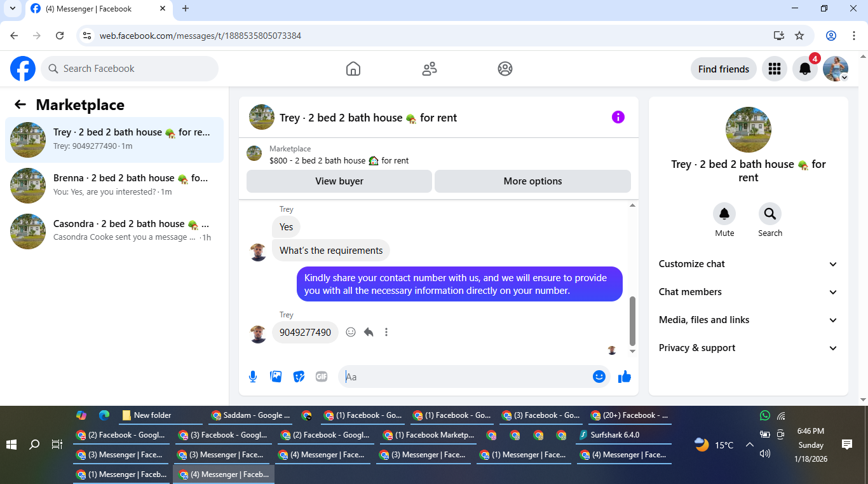Record a voice clip with microphone icon
Viewport: 868px width, 484px height.
(x=253, y=377)
